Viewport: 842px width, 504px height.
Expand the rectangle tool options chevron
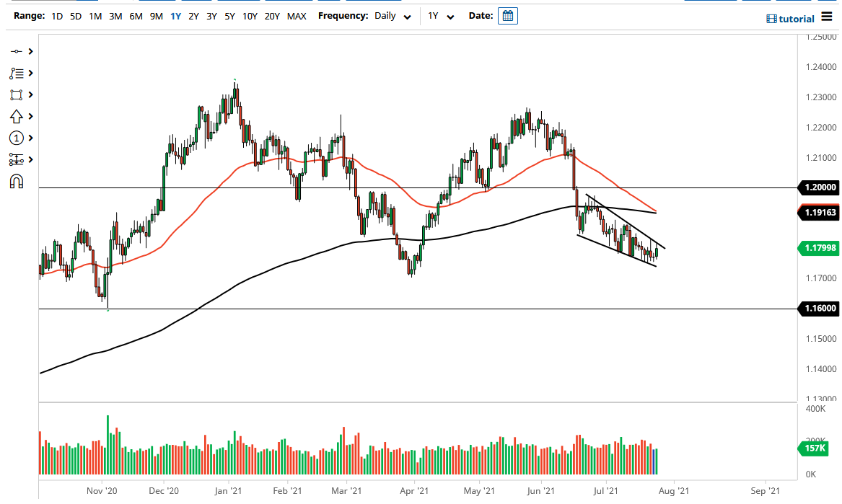click(30, 94)
